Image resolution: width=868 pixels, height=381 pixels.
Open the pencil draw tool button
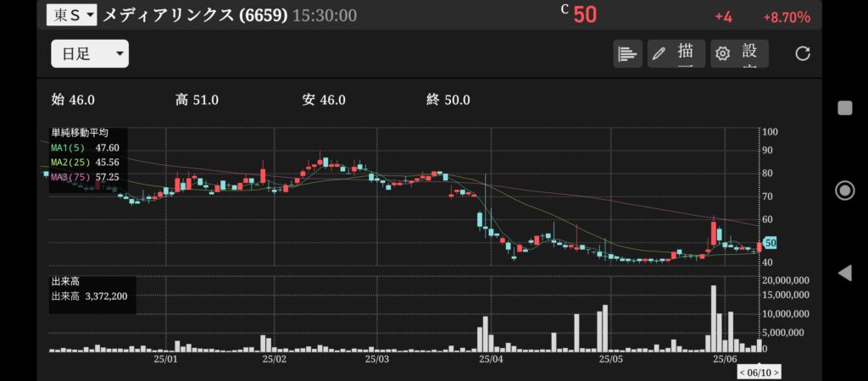point(676,53)
